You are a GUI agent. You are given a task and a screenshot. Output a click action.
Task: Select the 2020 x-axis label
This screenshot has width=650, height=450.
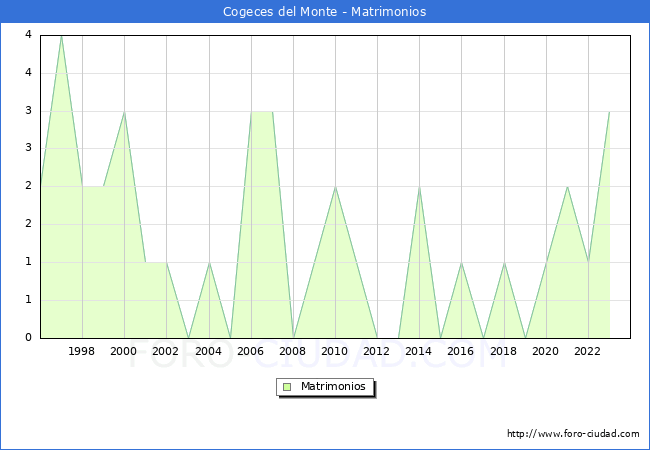pos(545,351)
